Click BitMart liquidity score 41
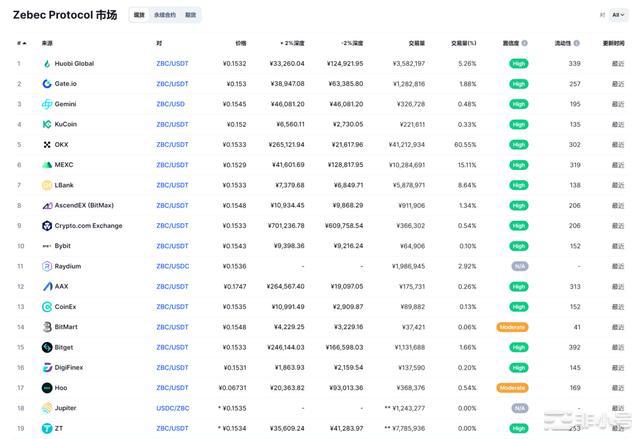 577,327
